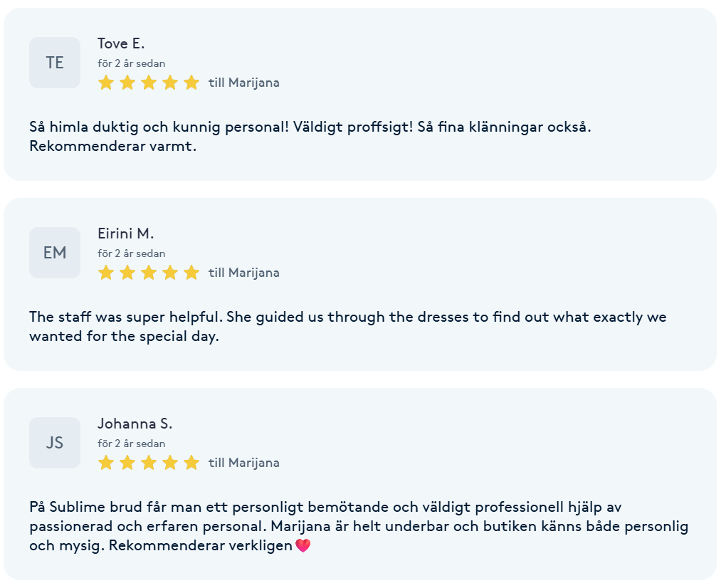
Task: Select Tove's review text starting 'Så himla duktig'
Action: pos(310,136)
